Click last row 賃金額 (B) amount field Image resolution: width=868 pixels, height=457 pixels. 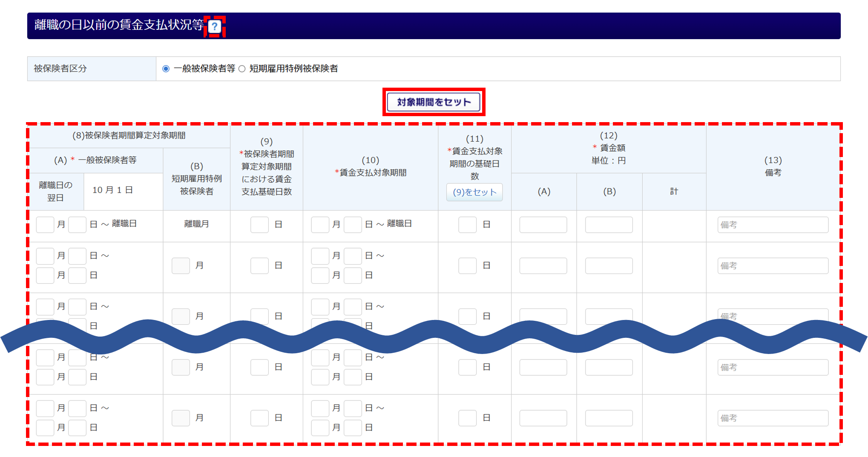pos(609,418)
